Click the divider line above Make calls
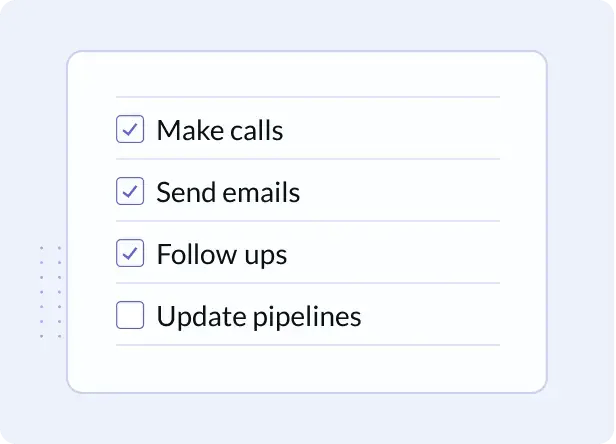Image resolution: width=616 pixels, height=444 pixels. click(x=307, y=97)
